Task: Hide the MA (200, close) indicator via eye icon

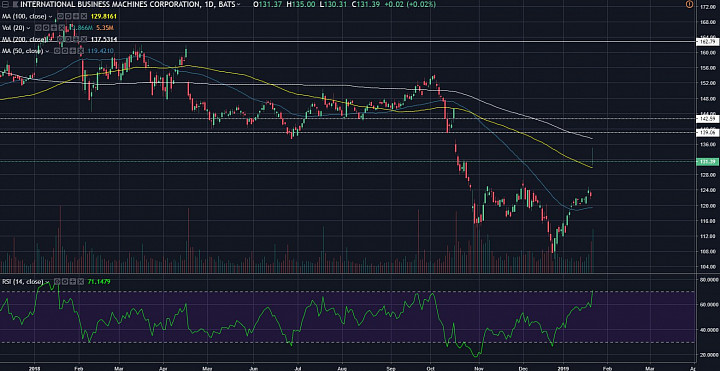Action: [60, 39]
